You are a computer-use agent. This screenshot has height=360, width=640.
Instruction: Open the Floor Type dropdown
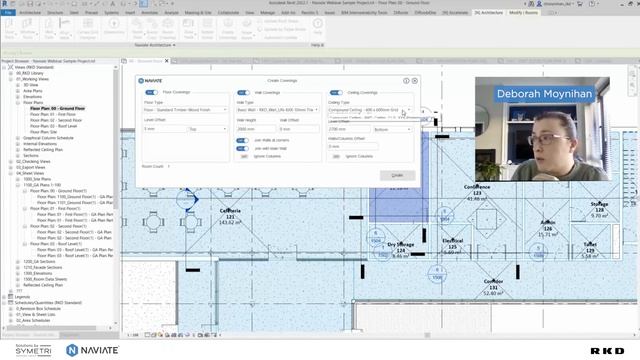coord(185,110)
